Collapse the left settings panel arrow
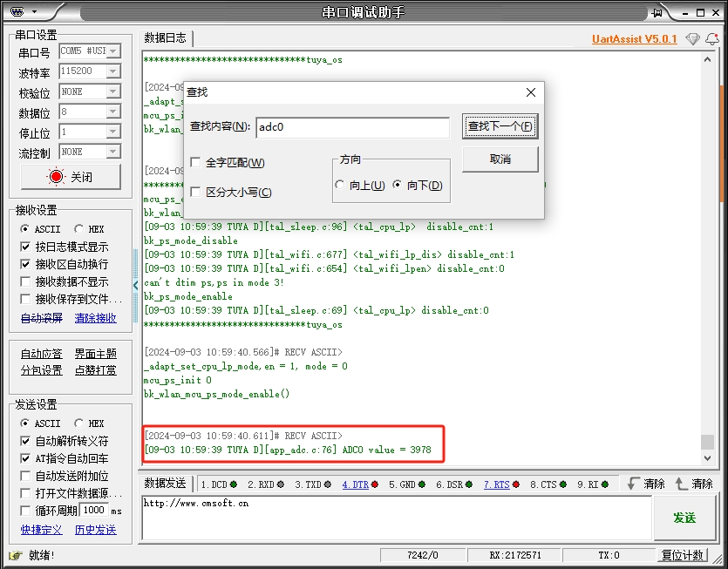 pyautogui.click(x=135, y=285)
